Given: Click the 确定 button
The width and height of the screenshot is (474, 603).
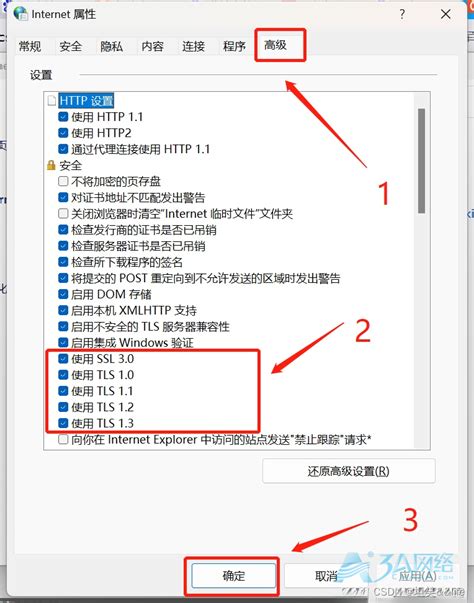Looking at the screenshot, I should click(234, 576).
